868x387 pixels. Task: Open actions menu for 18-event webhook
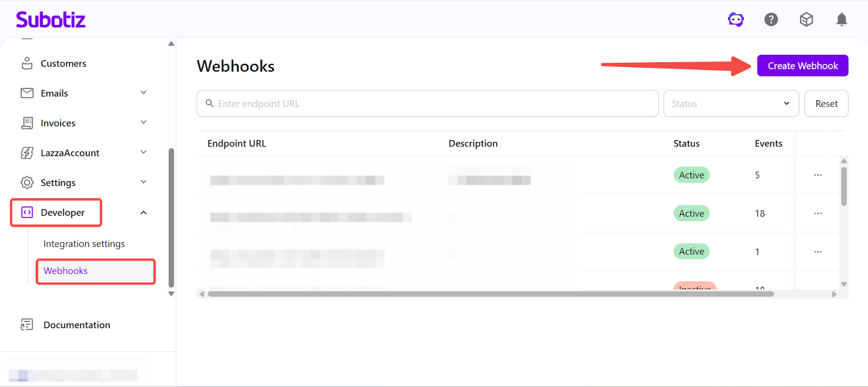click(818, 214)
